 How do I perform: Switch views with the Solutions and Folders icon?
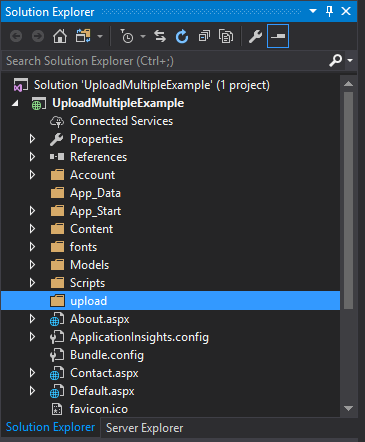click(83, 36)
